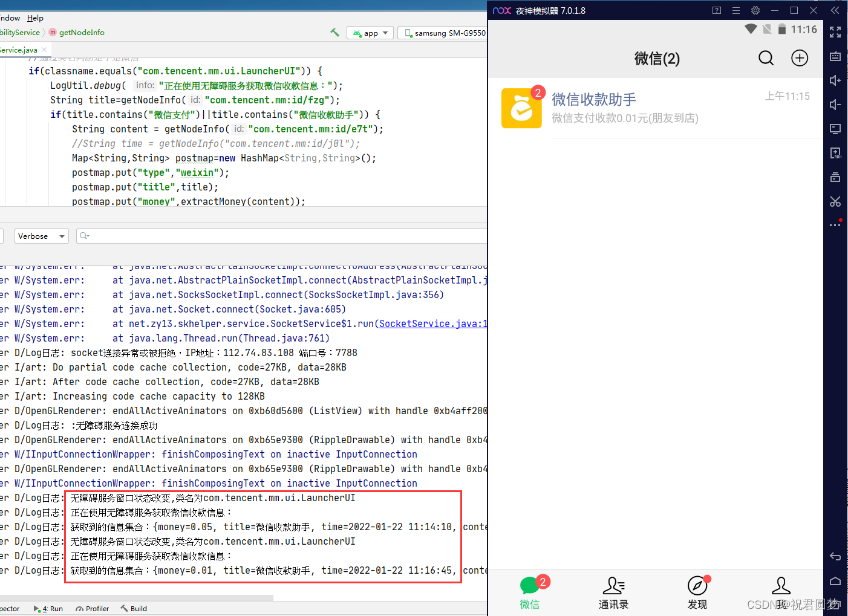Click code line postmap.put("title",title)

pyautogui.click(x=145, y=187)
